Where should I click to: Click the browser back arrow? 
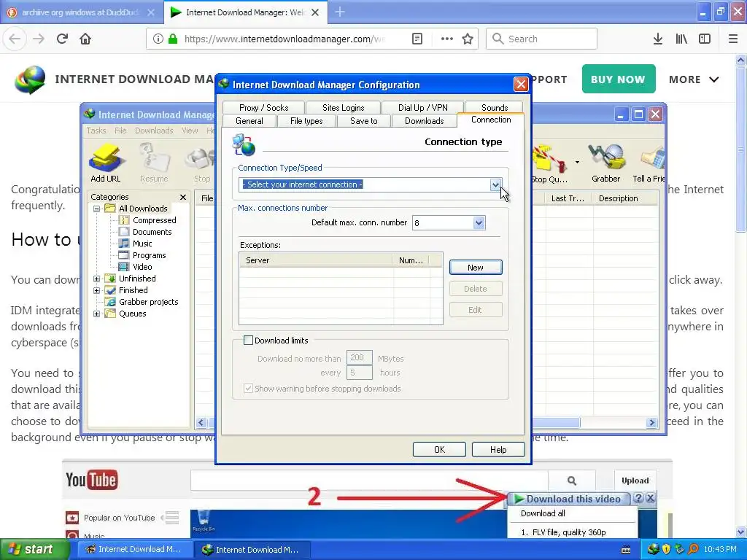click(x=15, y=39)
